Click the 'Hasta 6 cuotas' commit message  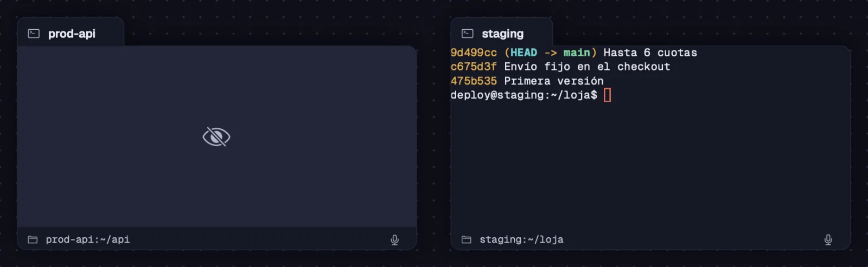[650, 53]
